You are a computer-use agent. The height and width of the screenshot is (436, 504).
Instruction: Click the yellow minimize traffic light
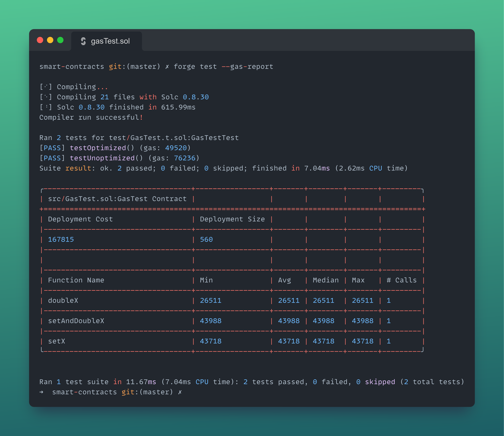(50, 40)
